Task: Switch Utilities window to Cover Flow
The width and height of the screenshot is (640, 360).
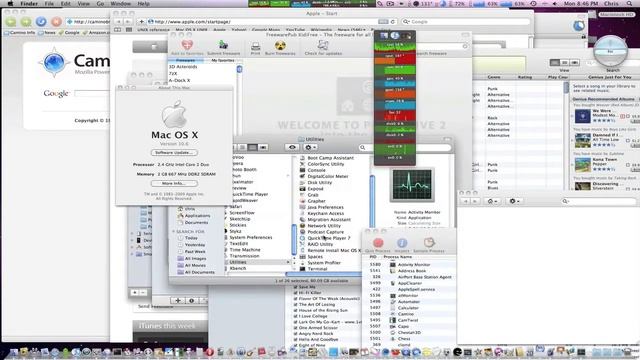Action: (x=263, y=147)
